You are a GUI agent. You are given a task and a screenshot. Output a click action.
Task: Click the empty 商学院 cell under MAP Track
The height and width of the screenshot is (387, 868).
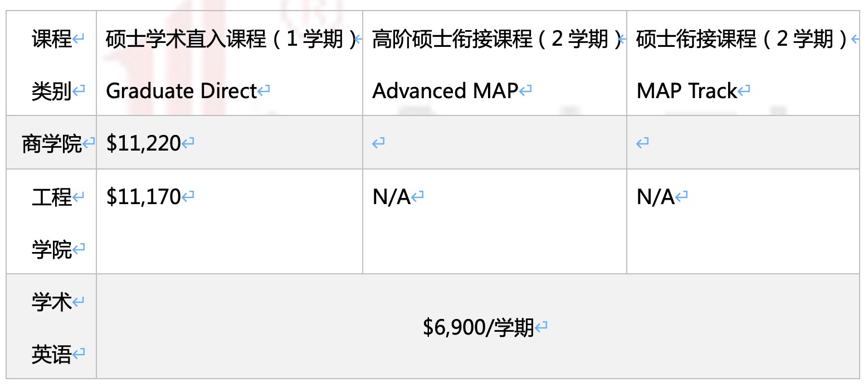(x=742, y=143)
